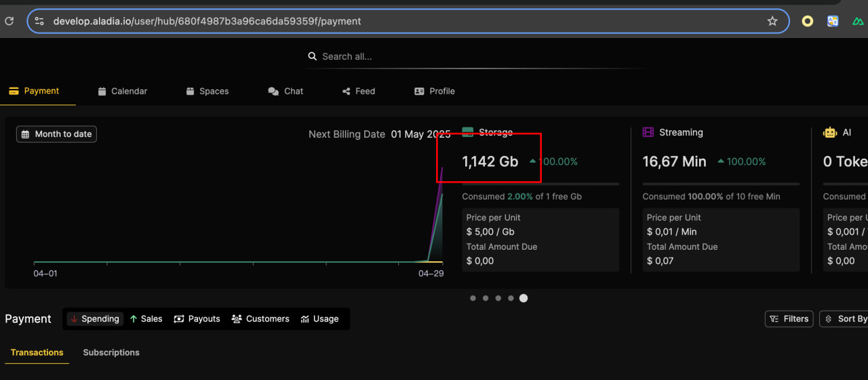
Task: Go to the second carousel dot
Action: (486, 298)
